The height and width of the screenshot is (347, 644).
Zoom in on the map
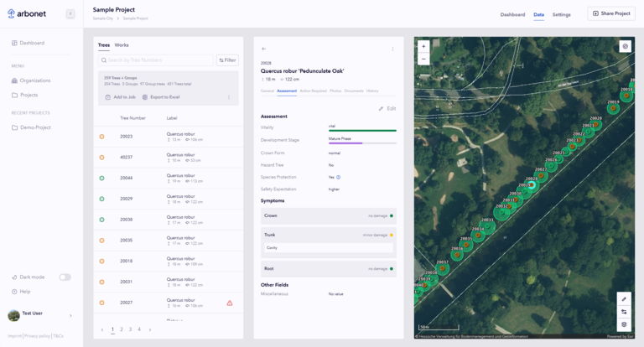423,46
